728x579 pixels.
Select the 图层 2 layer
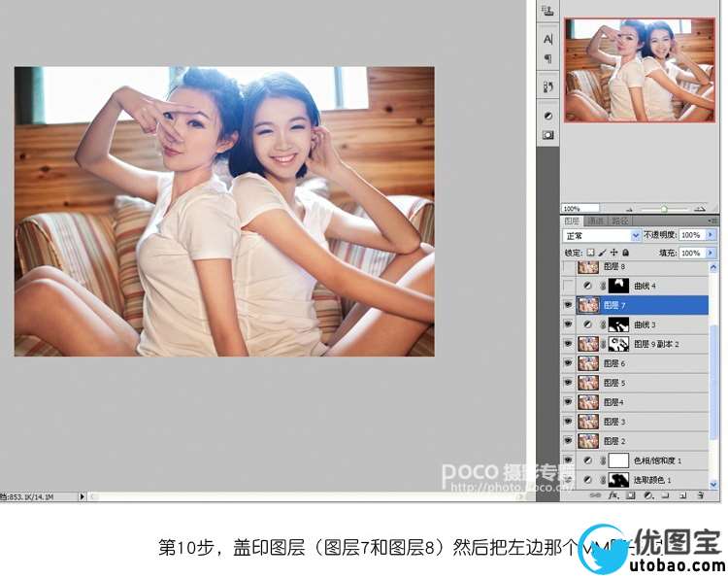tap(643, 441)
